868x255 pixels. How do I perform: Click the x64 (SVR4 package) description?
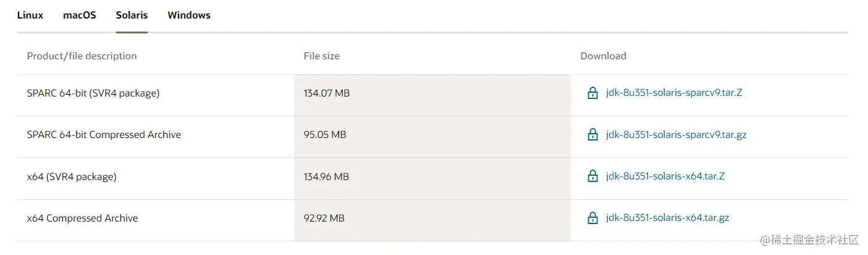pyautogui.click(x=72, y=176)
